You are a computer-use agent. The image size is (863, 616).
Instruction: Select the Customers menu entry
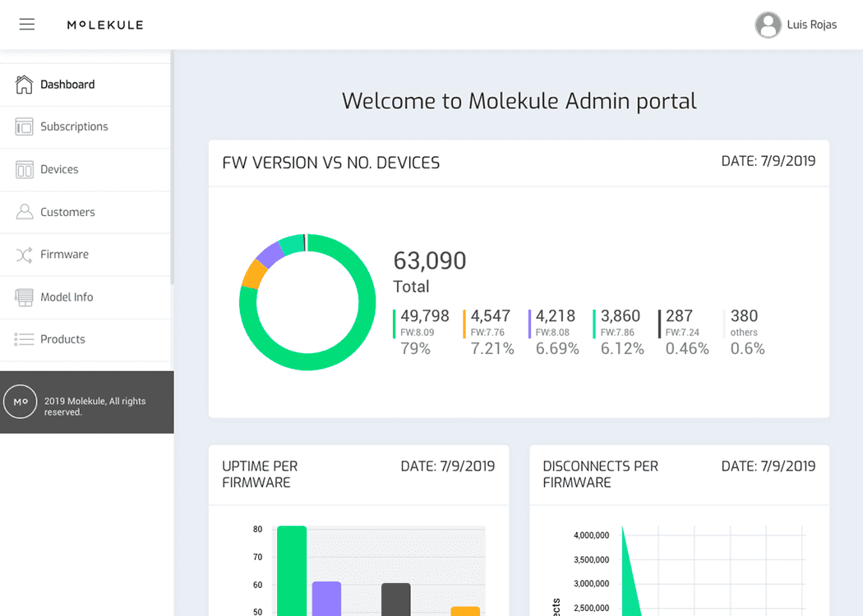tap(85, 212)
